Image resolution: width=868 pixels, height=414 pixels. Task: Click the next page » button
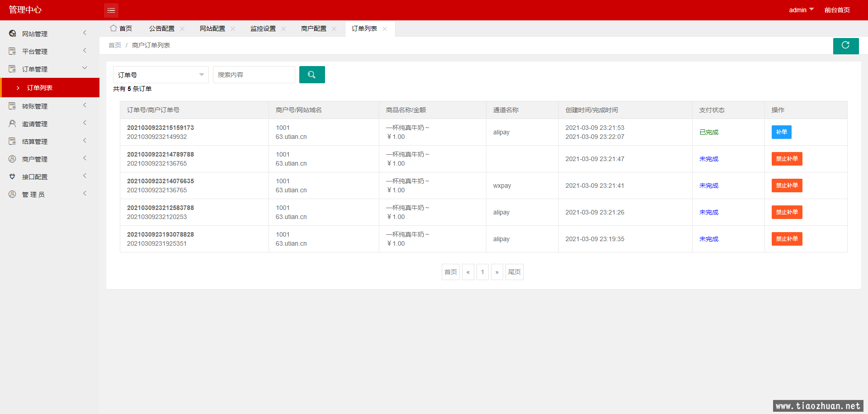point(497,272)
